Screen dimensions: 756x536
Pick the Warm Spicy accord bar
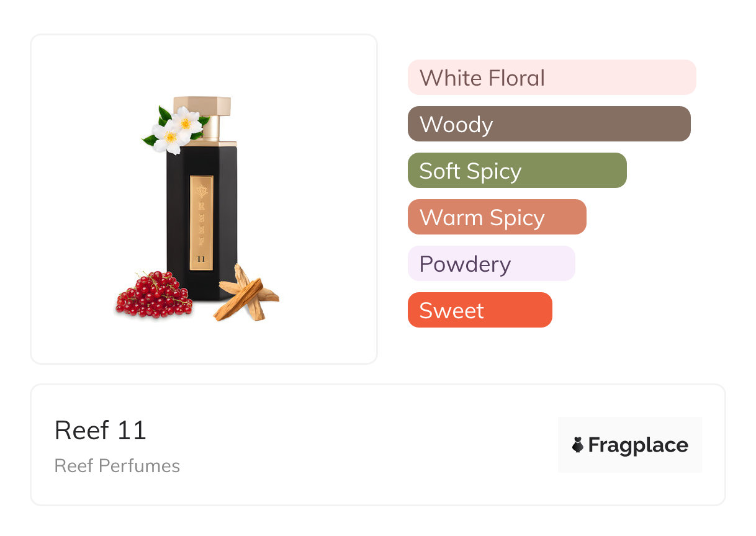click(497, 217)
